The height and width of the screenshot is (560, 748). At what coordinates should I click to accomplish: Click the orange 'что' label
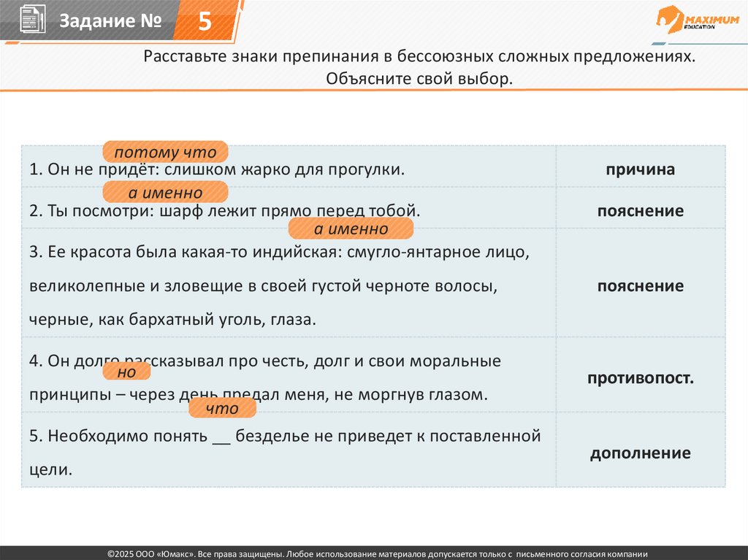click(x=222, y=408)
